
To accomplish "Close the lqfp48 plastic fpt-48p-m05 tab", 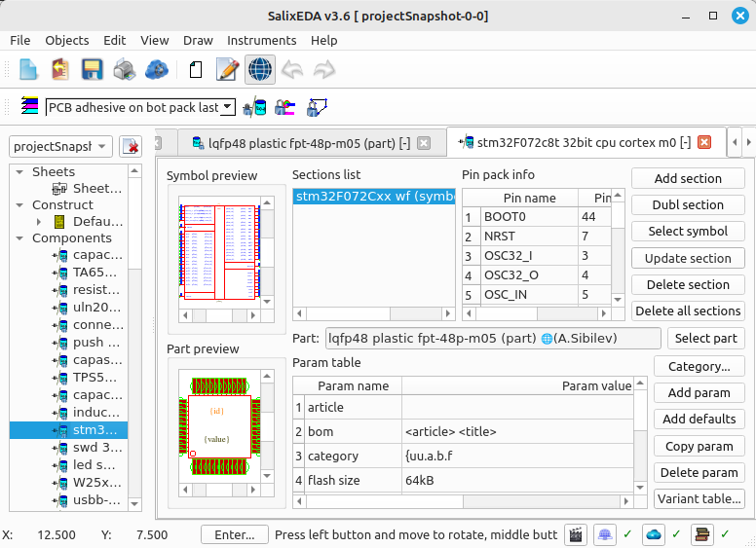I will (x=424, y=143).
